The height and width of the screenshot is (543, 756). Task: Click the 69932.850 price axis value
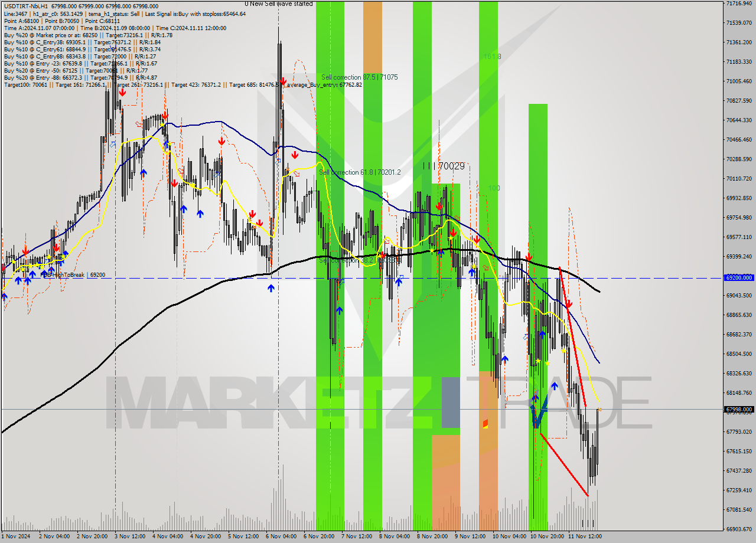[x=739, y=198]
